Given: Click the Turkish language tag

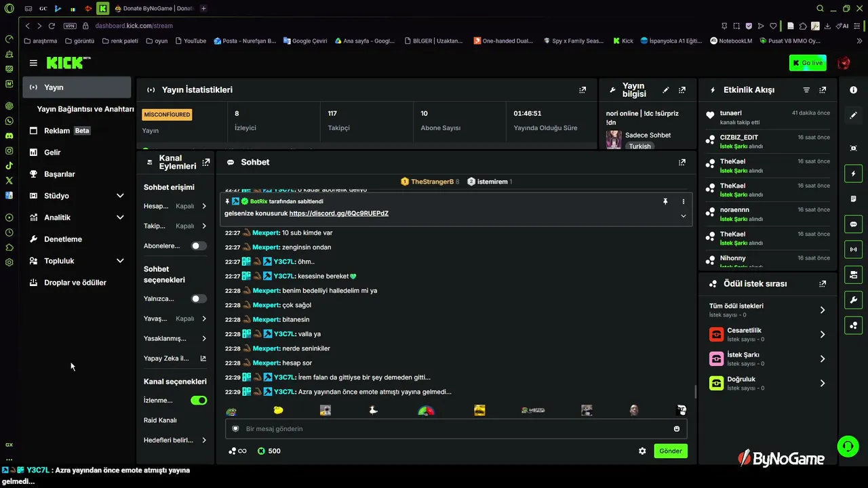Looking at the screenshot, I should (639, 146).
